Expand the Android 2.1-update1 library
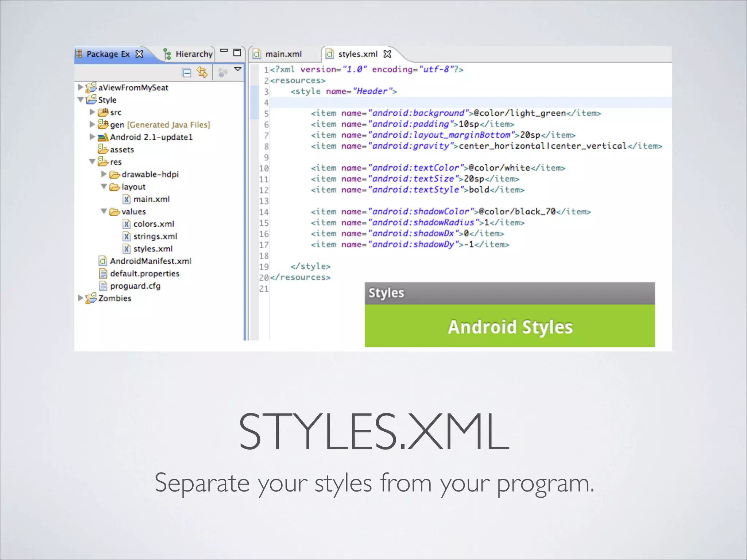 click(x=92, y=137)
